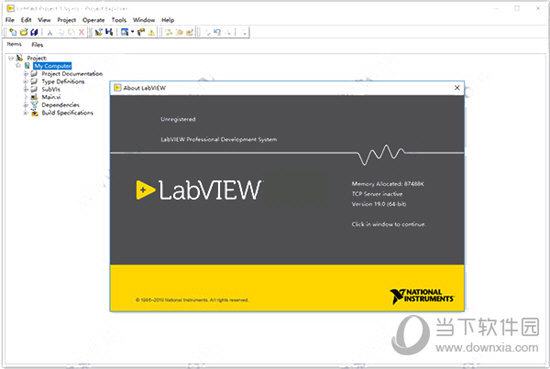The image size is (550, 369).
Task: Click the Build Specifications node icon
Action: coord(34,113)
